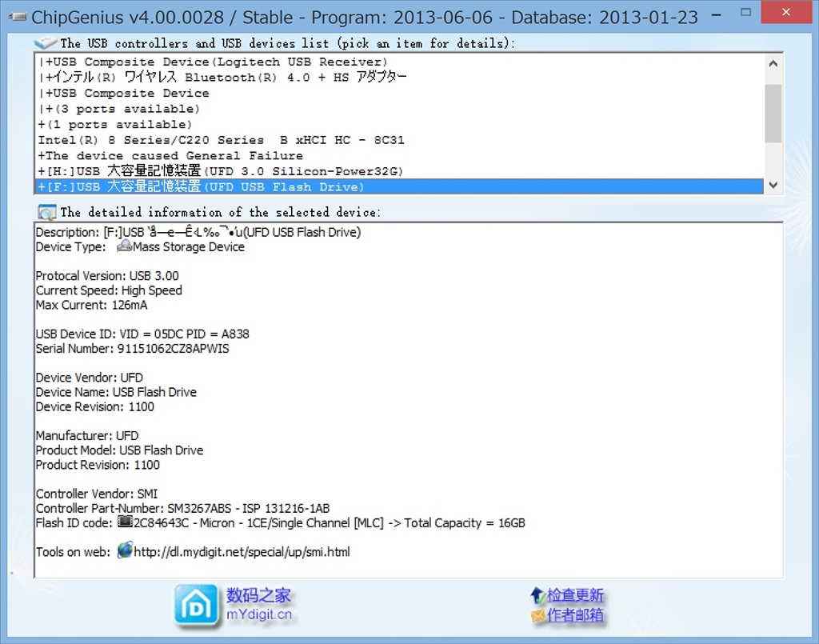This screenshot has height=644, width=819.
Task: Click the Max Current: 126mA line
Action: (x=91, y=305)
